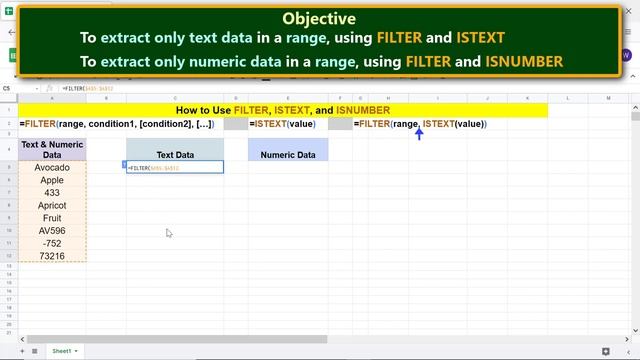Click the yellow title row How to Use FILTER
Screen dimensions: 640x360
point(283,110)
